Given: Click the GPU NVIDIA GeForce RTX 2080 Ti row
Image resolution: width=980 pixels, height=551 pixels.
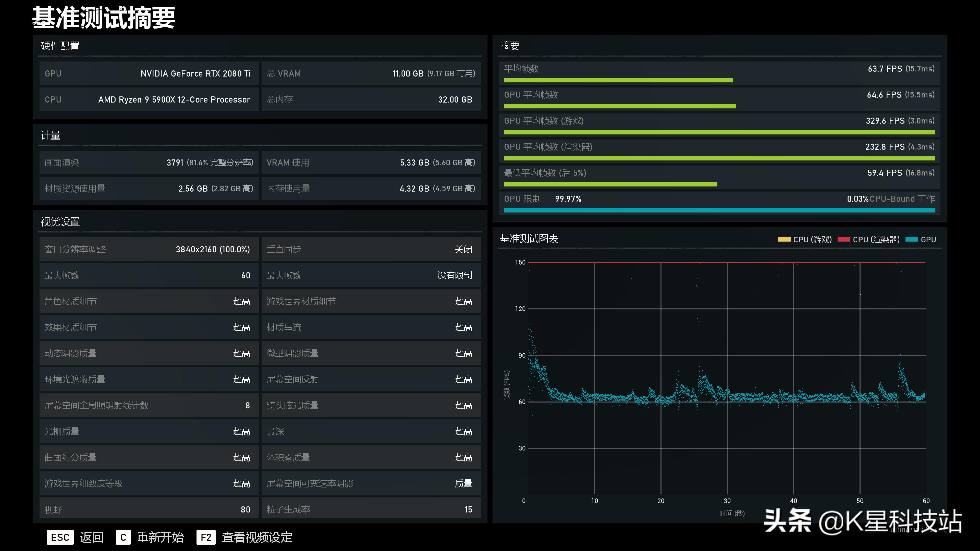Looking at the screenshot, I should click(x=149, y=73).
